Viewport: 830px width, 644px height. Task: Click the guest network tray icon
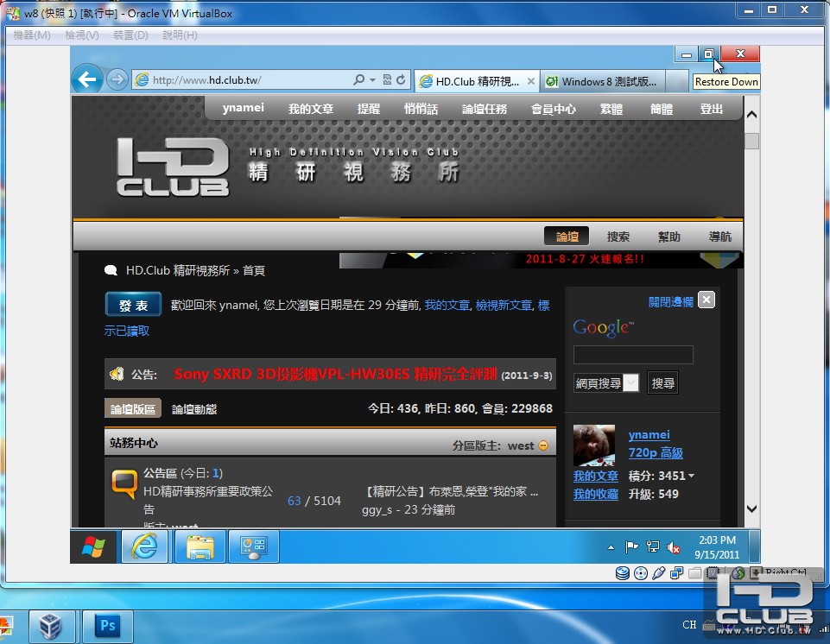(653, 547)
